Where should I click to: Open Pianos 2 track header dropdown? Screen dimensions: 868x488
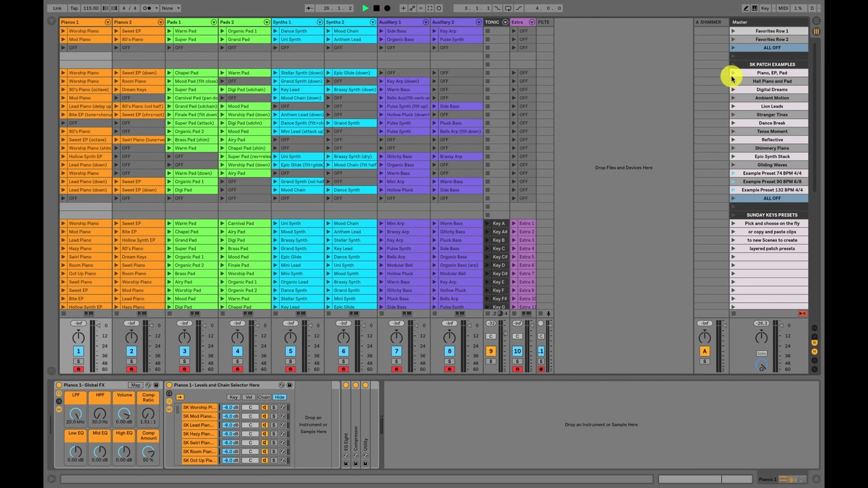coord(161,22)
